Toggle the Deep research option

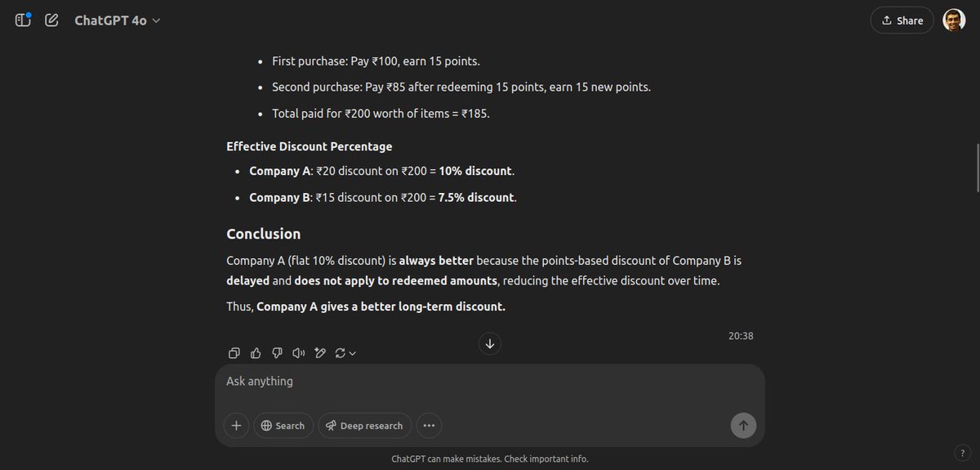pos(364,425)
